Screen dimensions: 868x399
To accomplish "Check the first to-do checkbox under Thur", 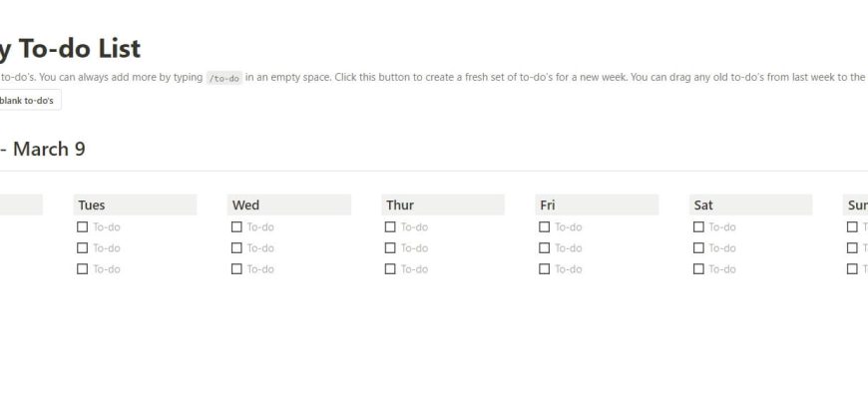I will pos(390,226).
